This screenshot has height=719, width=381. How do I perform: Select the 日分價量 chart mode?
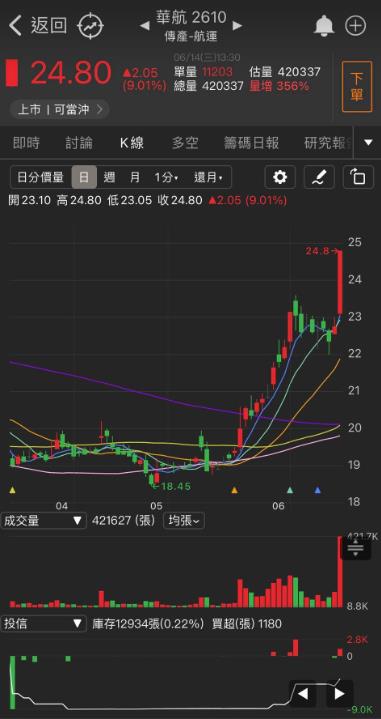(x=40, y=177)
